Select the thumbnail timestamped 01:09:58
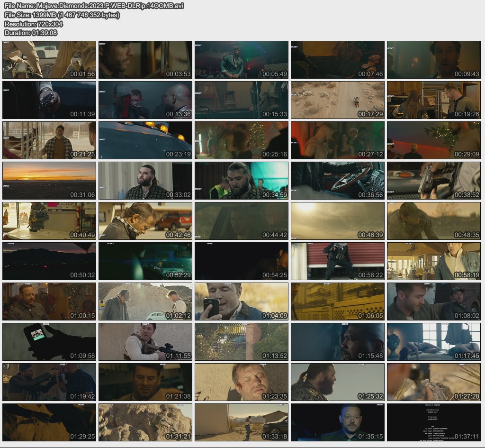The width and height of the screenshot is (485, 448). pyautogui.click(x=49, y=342)
